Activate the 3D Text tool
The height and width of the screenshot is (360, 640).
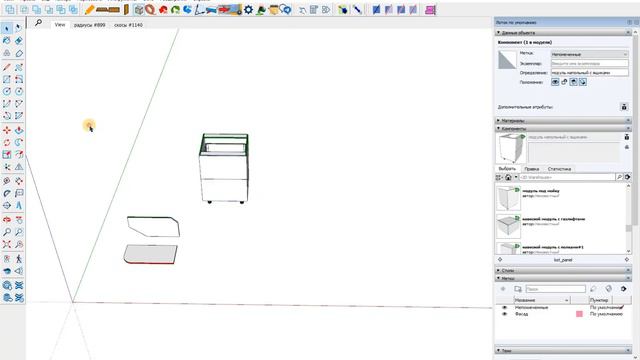click(19, 205)
